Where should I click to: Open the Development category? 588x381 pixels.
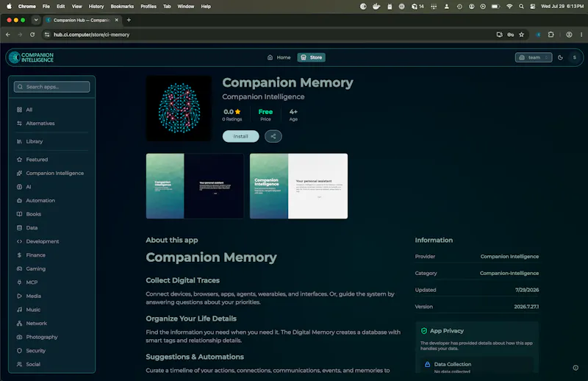pyautogui.click(x=51, y=241)
